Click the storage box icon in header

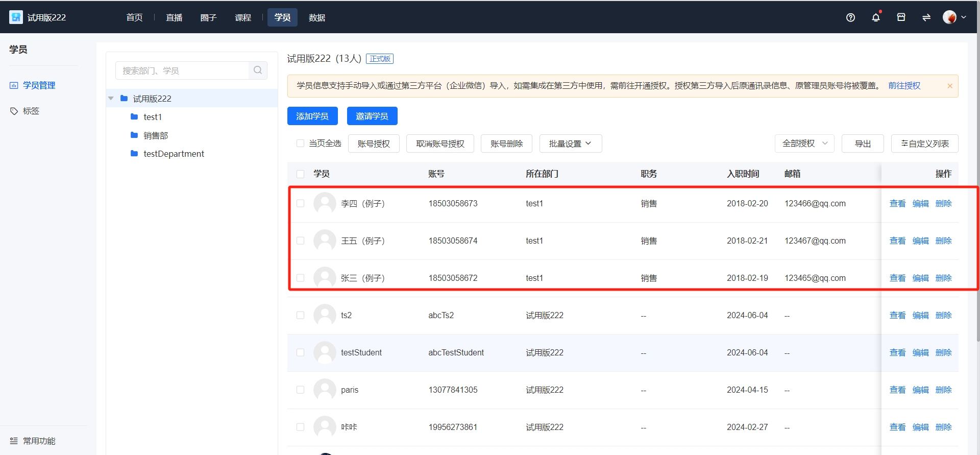point(901,17)
